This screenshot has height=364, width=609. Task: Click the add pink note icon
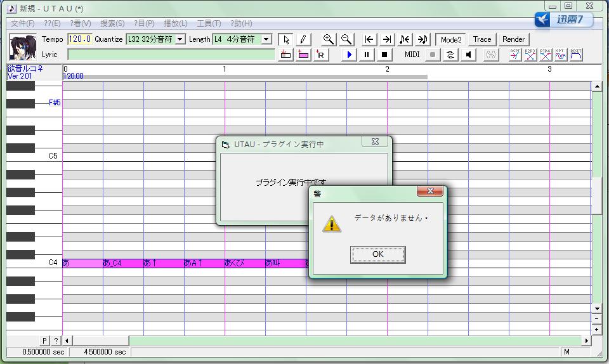(303, 55)
